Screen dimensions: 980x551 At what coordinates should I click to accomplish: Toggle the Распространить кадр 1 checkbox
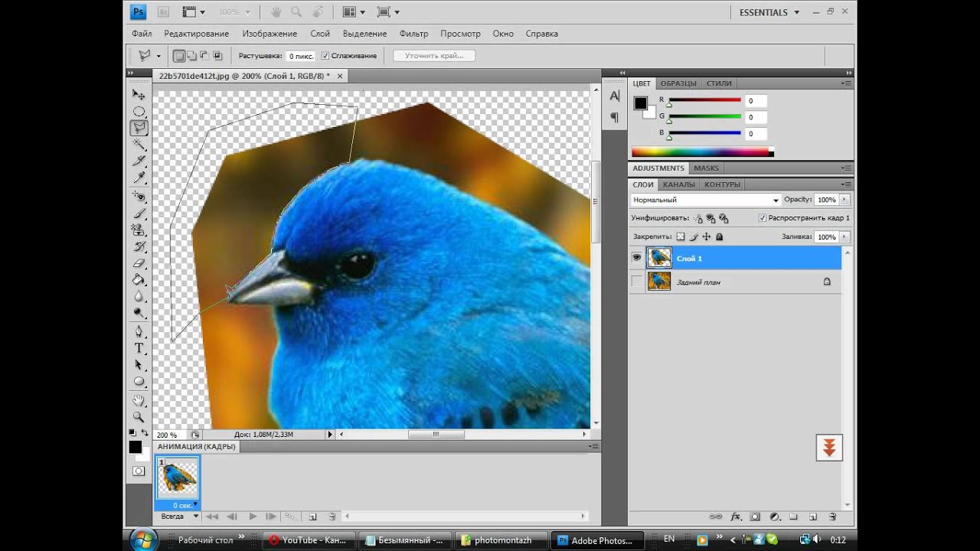[762, 218]
